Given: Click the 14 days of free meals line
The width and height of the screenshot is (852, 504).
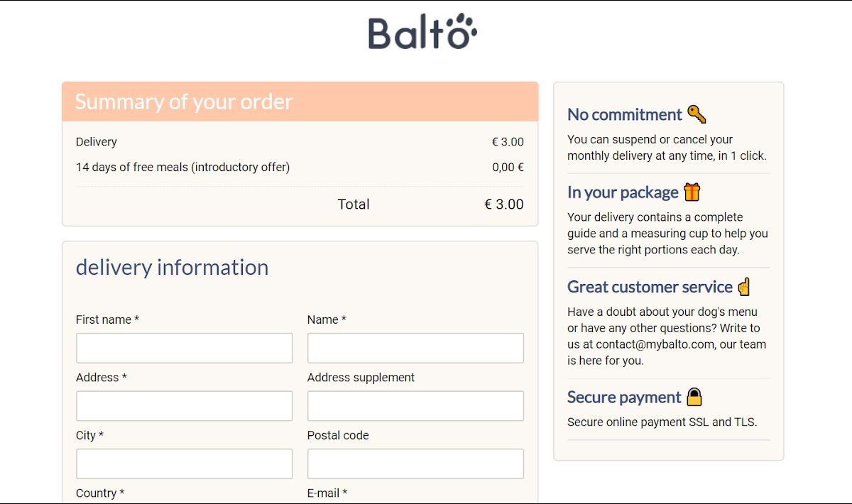Looking at the screenshot, I should tap(182, 168).
